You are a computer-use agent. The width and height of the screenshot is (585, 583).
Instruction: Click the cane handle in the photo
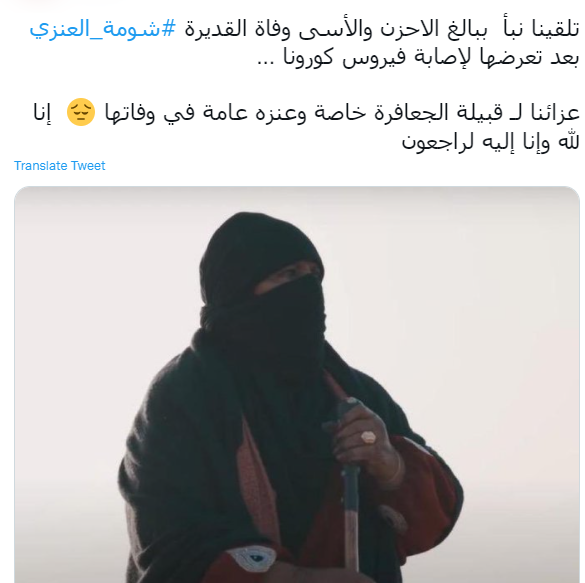click(347, 412)
